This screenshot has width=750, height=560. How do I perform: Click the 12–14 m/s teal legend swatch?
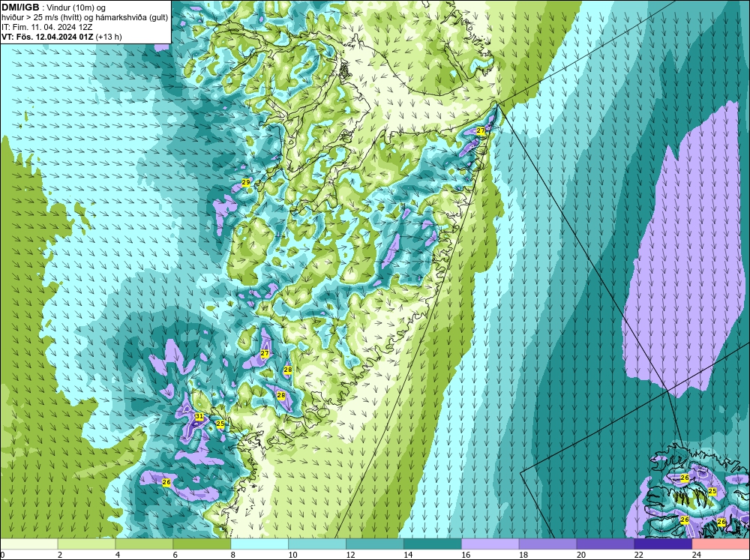click(374, 544)
